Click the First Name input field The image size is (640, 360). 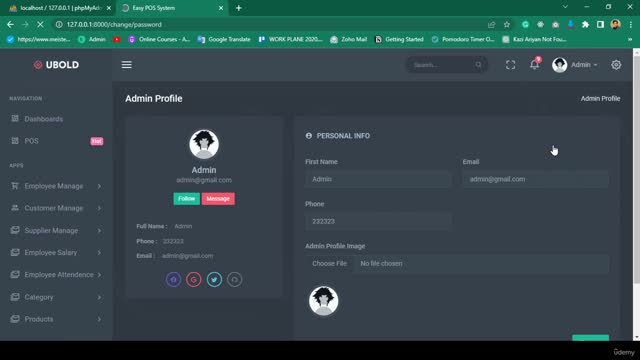coord(378,179)
